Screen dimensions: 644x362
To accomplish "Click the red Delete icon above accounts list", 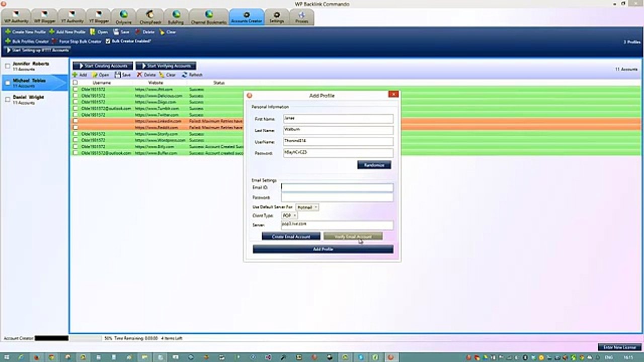I will tap(140, 74).
